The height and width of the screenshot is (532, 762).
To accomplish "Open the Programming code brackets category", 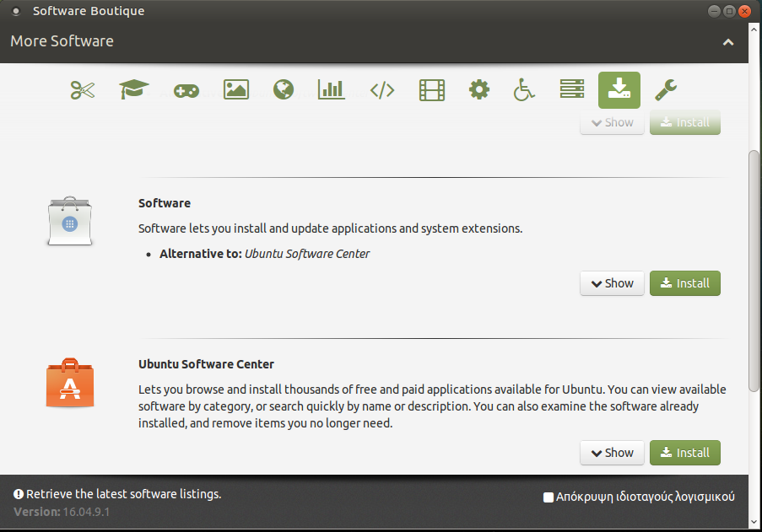I will point(382,90).
